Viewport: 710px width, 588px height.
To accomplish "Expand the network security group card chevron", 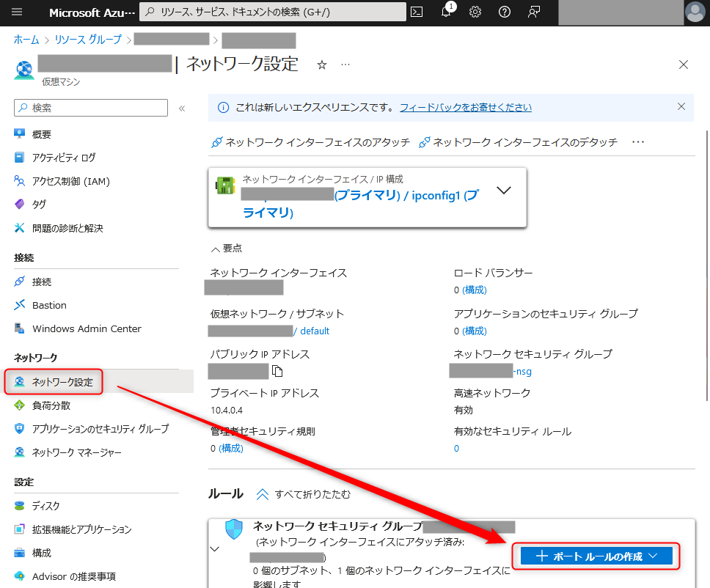I will pyautogui.click(x=215, y=549).
